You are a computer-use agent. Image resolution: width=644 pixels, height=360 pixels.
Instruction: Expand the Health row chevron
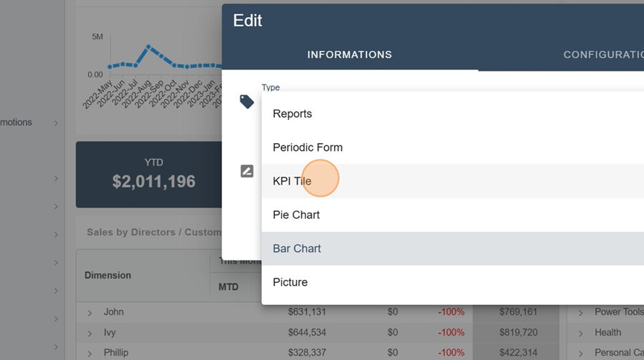(581, 333)
